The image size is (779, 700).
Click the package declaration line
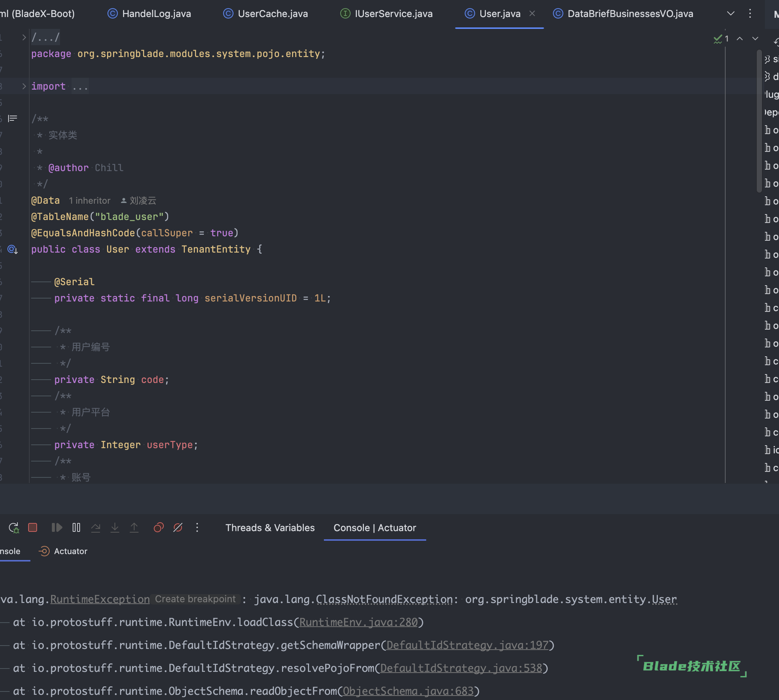coord(178,54)
